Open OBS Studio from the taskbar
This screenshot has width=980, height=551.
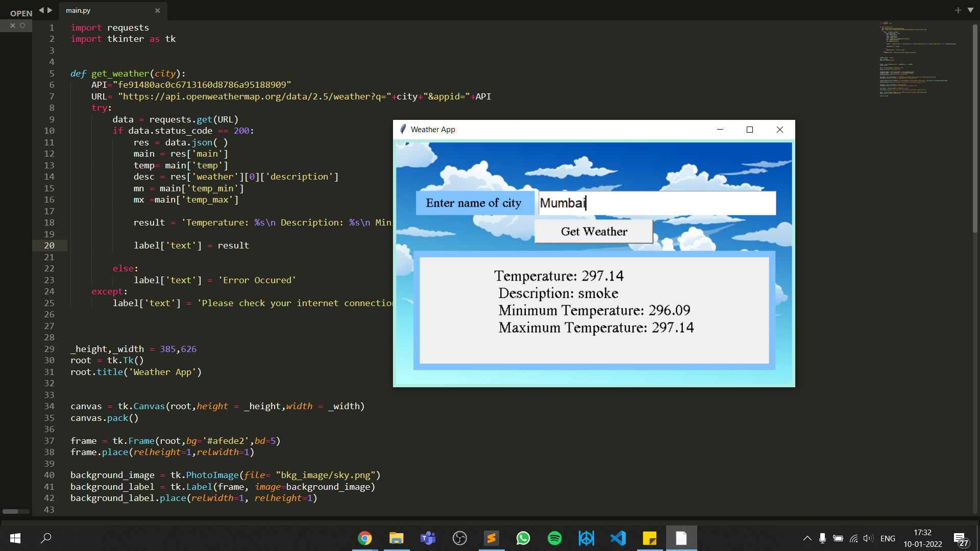[x=459, y=538]
